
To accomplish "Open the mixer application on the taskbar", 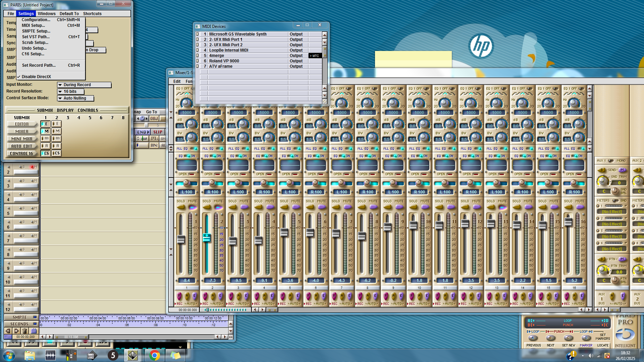I will tap(71, 355).
